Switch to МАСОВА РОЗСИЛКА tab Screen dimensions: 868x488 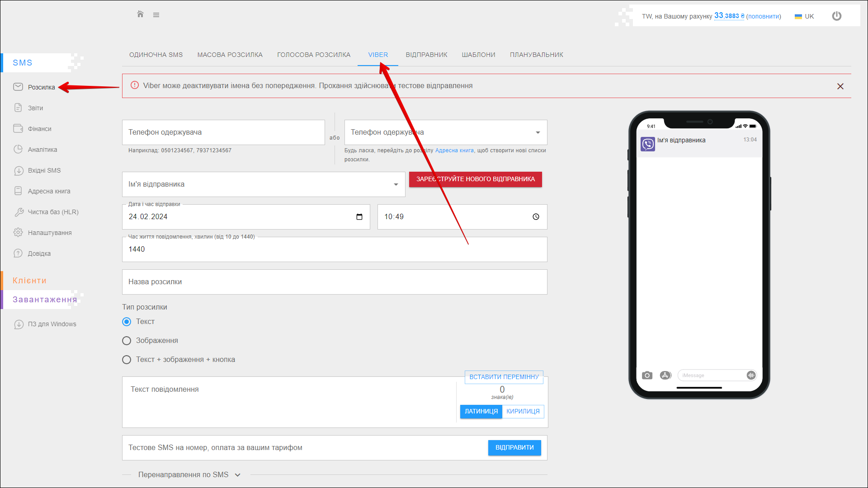(x=230, y=55)
